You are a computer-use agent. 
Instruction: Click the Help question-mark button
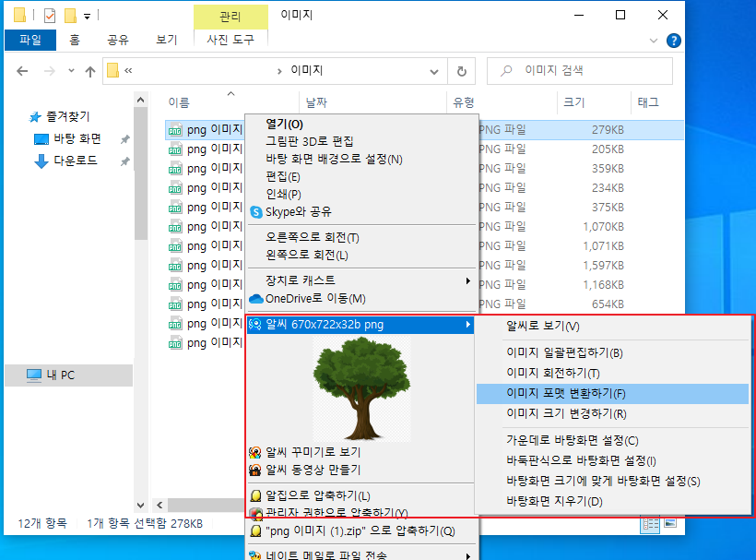tap(673, 40)
